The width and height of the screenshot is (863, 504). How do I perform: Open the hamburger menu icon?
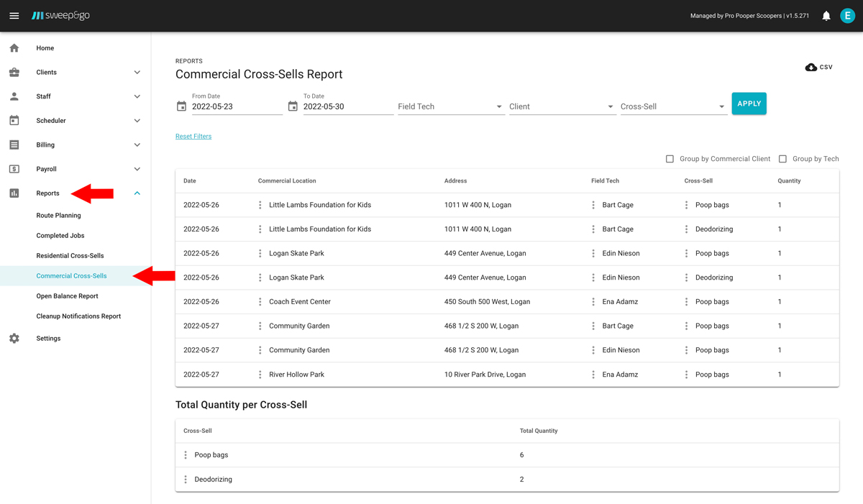click(x=14, y=16)
